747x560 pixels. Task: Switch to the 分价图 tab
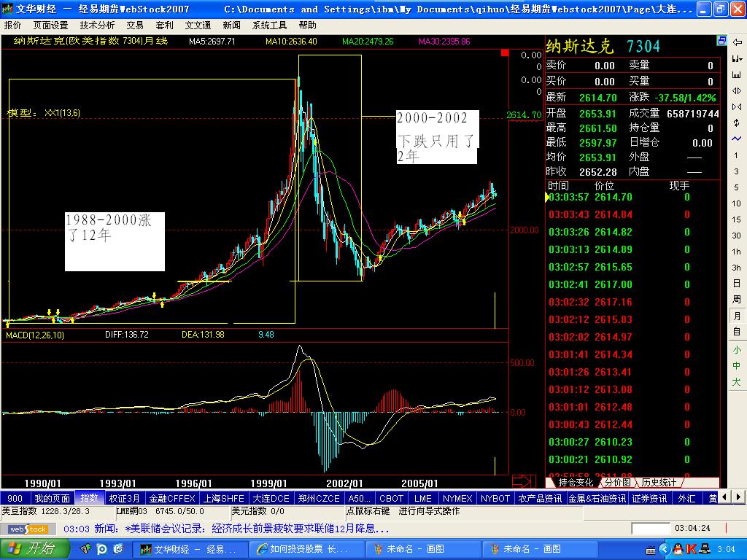point(618,483)
